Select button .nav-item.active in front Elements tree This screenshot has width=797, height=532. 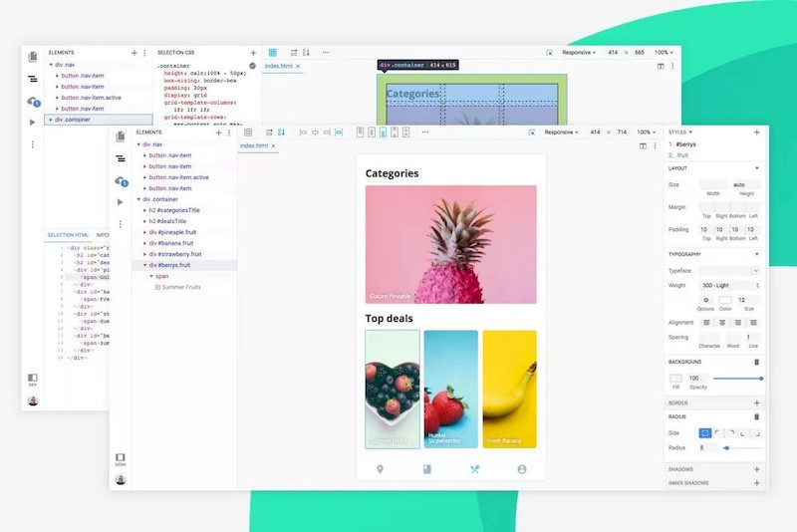pos(179,177)
